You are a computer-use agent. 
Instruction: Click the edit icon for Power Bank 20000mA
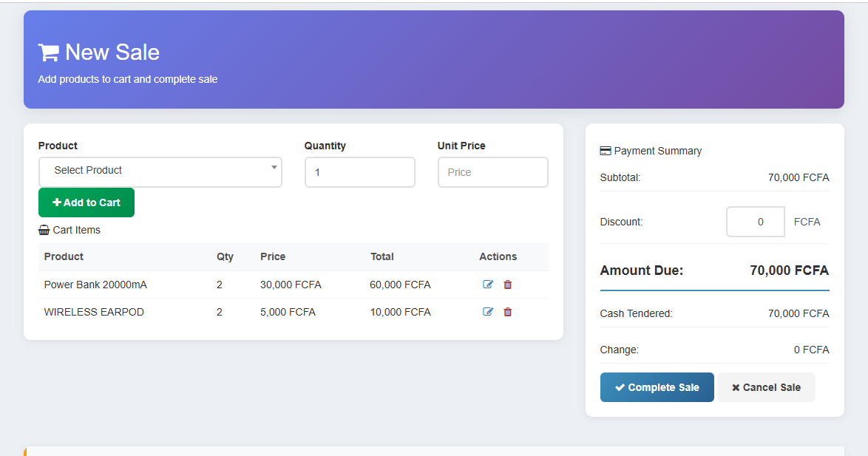coord(487,284)
